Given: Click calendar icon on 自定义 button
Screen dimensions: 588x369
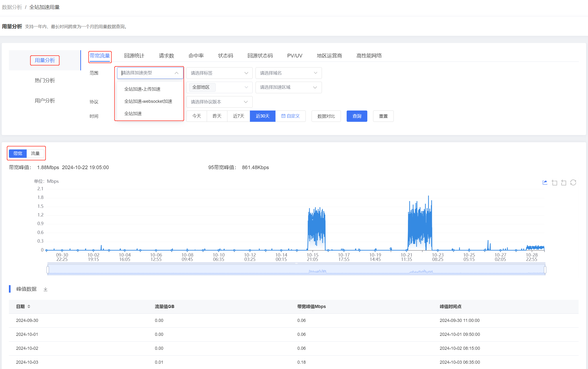Looking at the screenshot, I should pos(283,116).
